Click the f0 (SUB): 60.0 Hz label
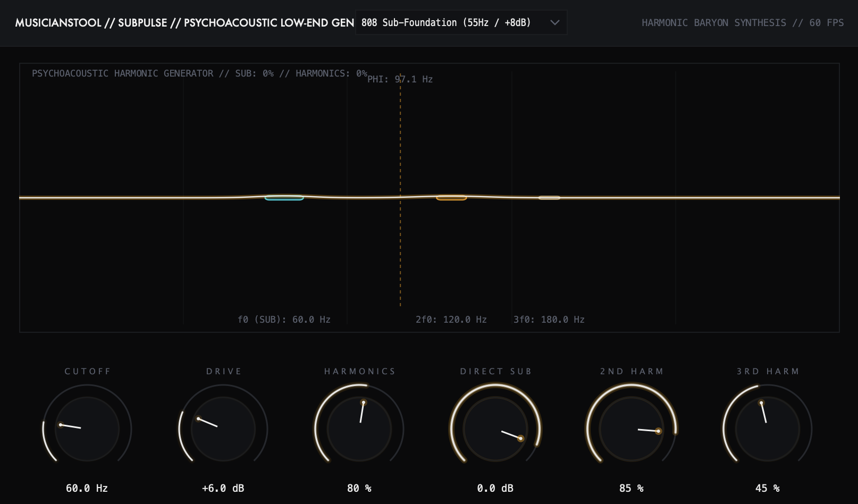The width and height of the screenshot is (858, 504). 284,320
